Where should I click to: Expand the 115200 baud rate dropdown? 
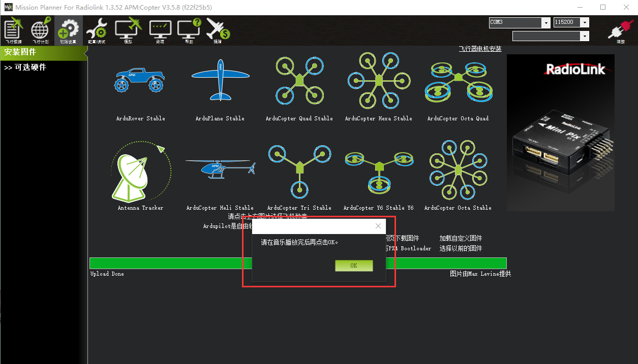click(x=571, y=22)
